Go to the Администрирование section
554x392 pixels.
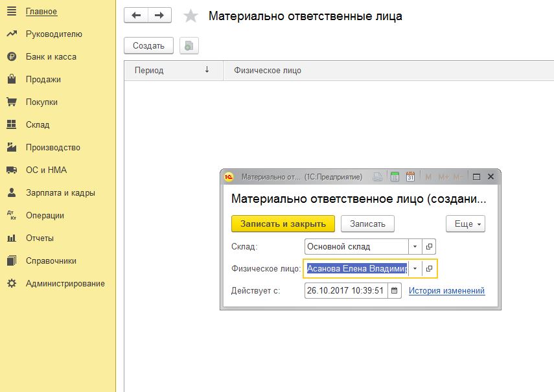[x=65, y=284]
